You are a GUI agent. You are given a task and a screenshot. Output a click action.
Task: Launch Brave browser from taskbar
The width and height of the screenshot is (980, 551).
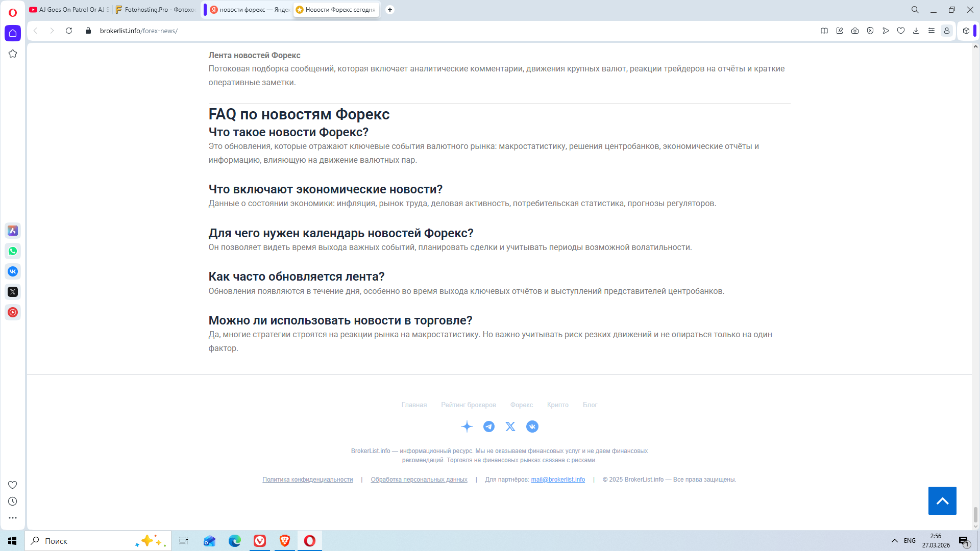pos(285,541)
